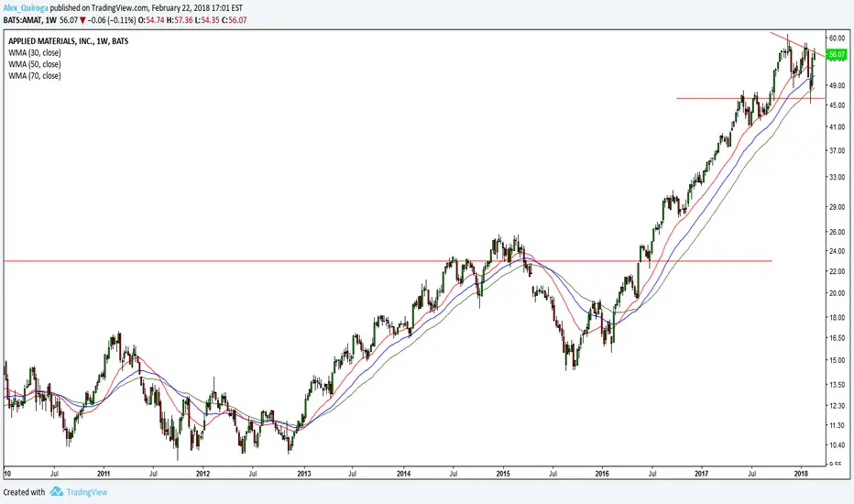Click the 2013 label on time axis

(304, 474)
